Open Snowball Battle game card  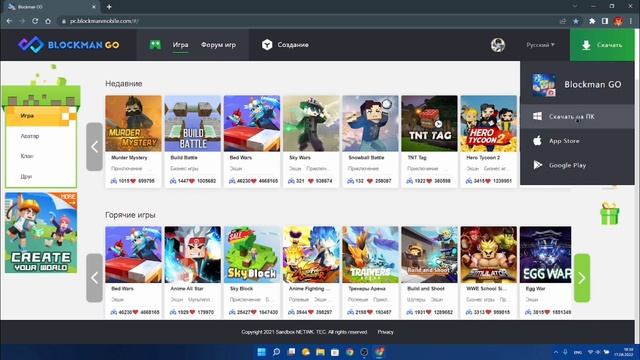click(370, 142)
